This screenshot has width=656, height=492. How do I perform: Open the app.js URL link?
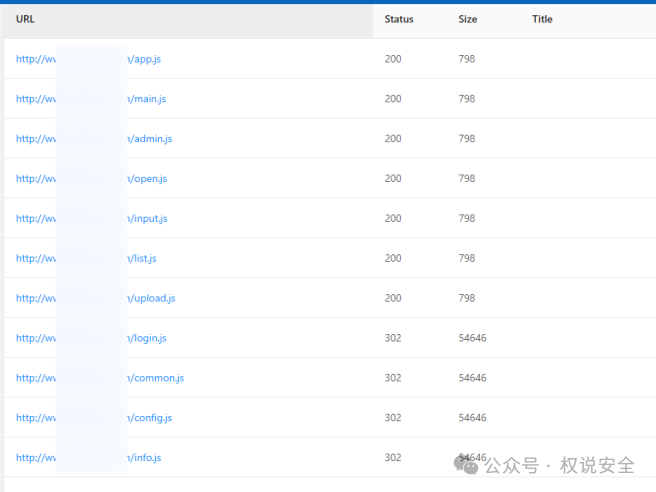click(88, 59)
